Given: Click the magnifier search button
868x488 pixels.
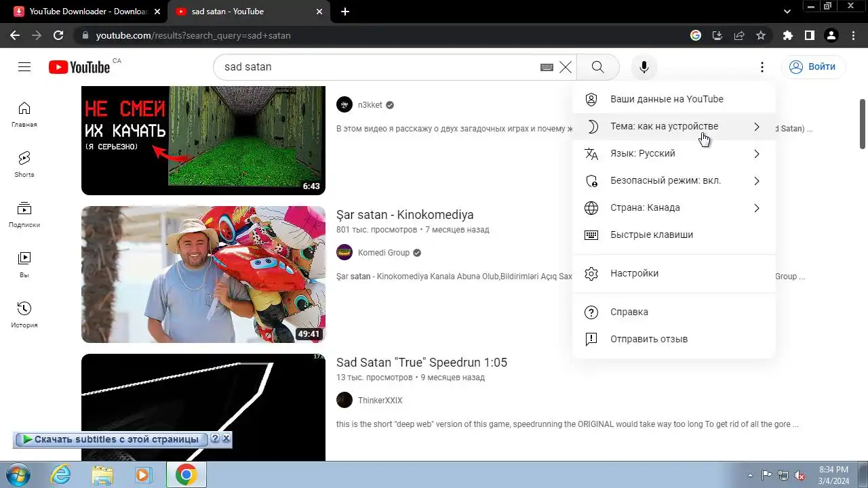Looking at the screenshot, I should click(597, 66).
